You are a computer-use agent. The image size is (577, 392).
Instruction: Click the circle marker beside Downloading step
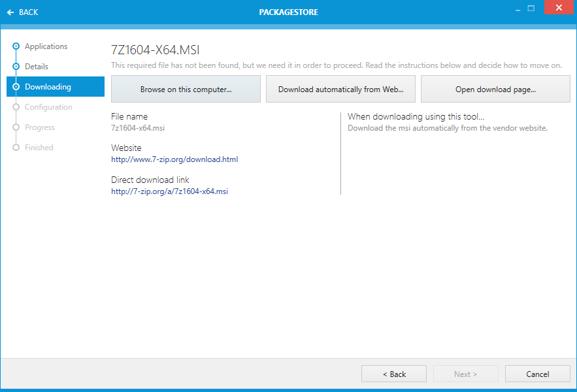[16, 87]
